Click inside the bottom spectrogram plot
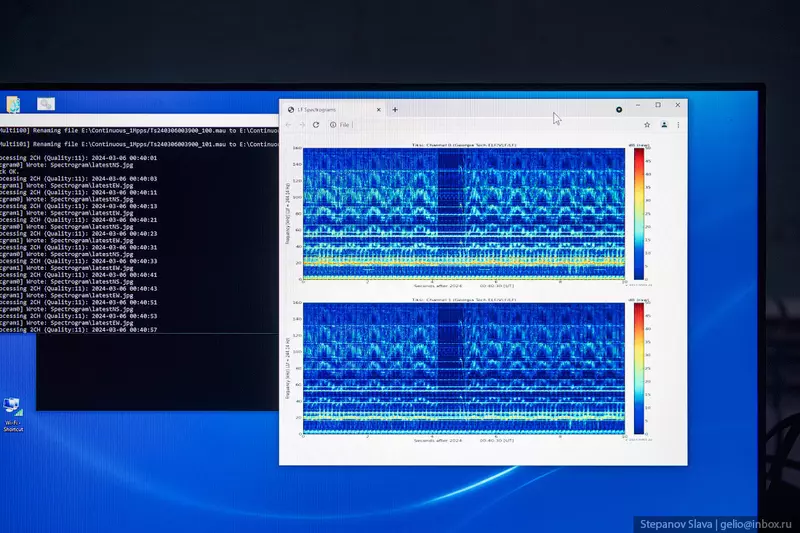800x533 pixels. 463,368
